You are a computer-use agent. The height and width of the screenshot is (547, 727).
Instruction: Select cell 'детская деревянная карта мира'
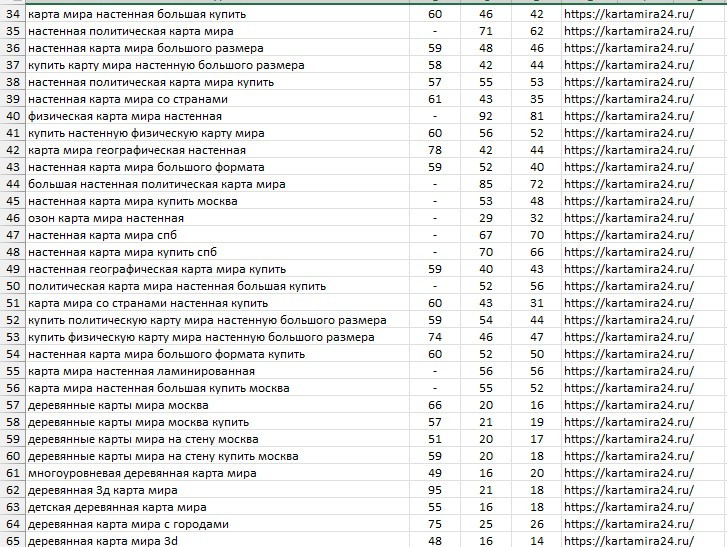(217, 507)
